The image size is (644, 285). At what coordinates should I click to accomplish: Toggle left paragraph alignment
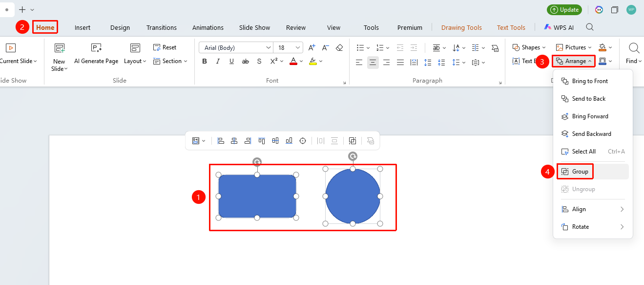click(x=359, y=62)
